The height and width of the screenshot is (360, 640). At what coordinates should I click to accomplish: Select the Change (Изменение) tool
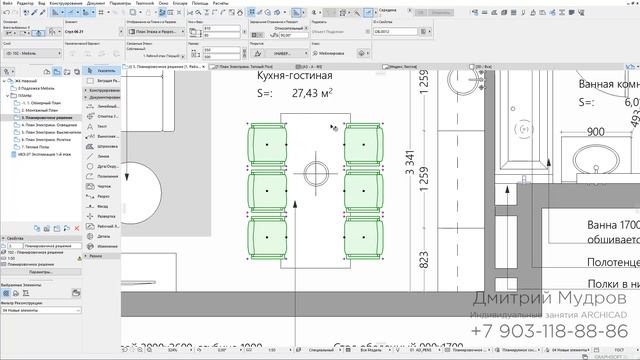point(102,247)
